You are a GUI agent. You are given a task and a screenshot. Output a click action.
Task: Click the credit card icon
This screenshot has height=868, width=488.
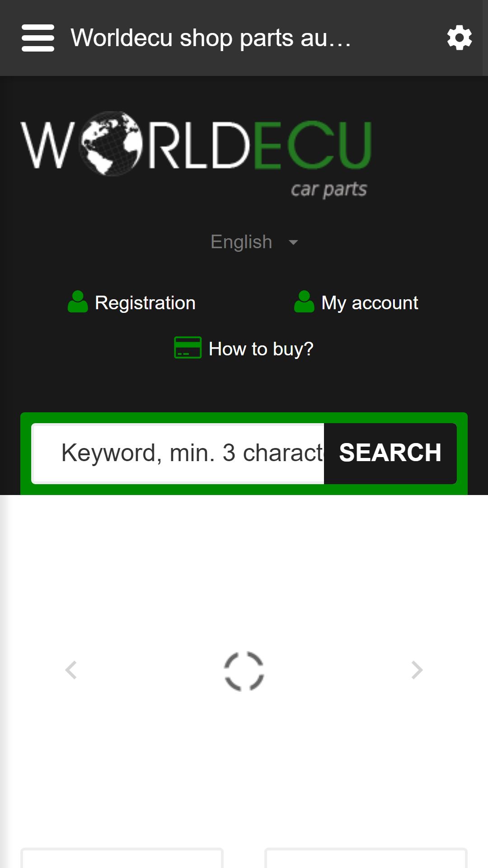(x=188, y=348)
